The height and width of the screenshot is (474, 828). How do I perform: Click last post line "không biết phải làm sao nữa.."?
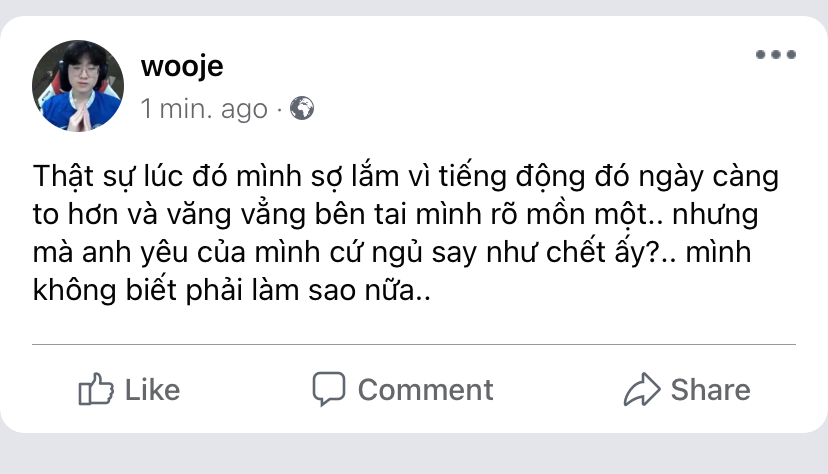click(232, 291)
